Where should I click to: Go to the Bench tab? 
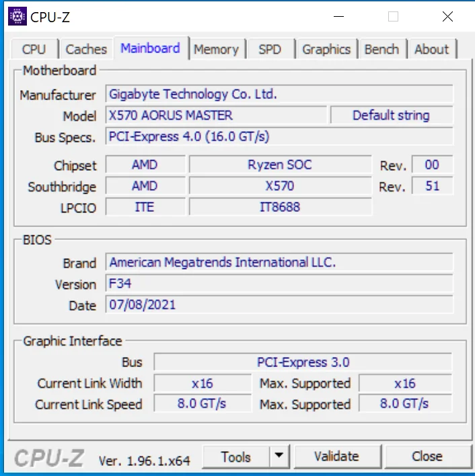(382, 49)
